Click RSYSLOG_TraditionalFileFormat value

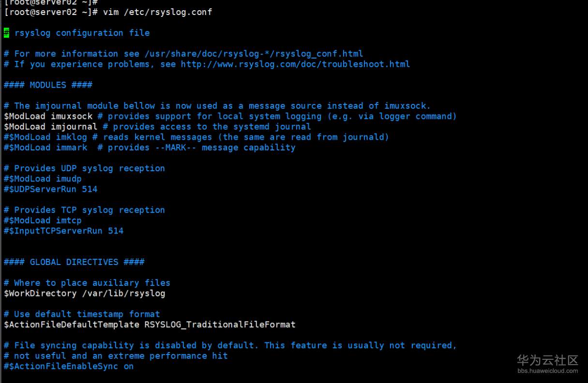[x=220, y=324]
